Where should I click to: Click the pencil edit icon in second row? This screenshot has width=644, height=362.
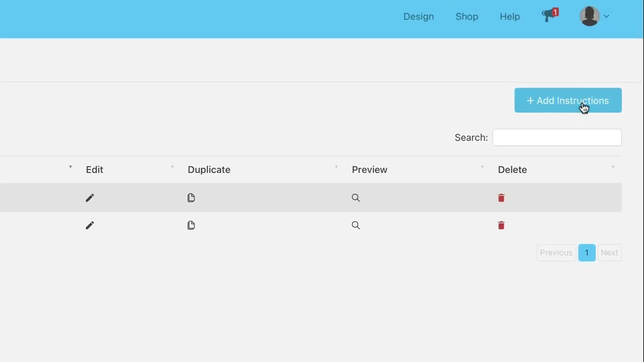click(x=90, y=225)
